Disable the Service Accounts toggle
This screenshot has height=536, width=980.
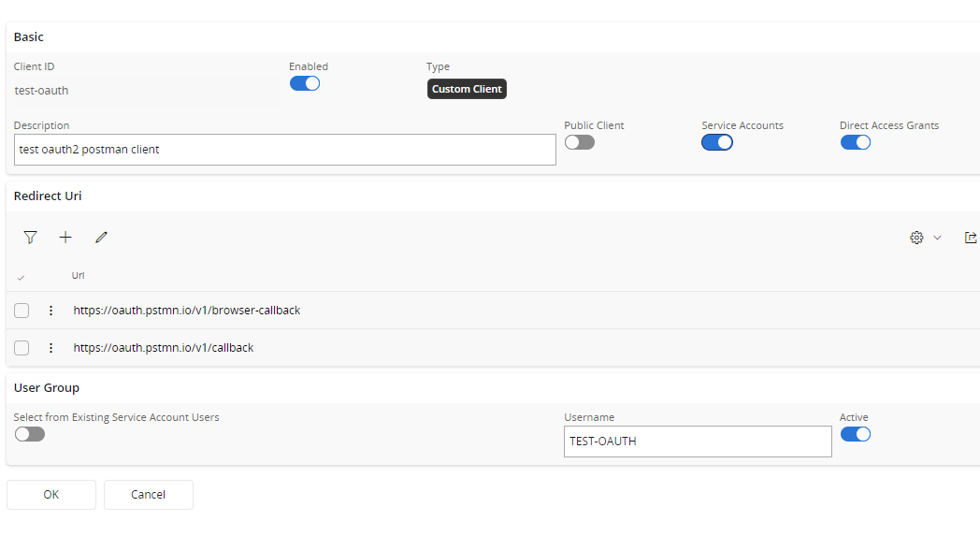tap(717, 142)
